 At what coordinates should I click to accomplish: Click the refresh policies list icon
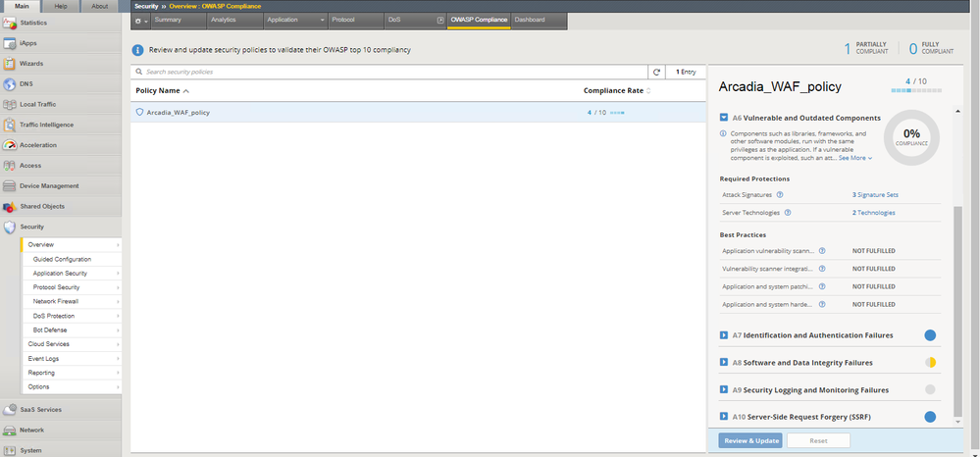(656, 72)
